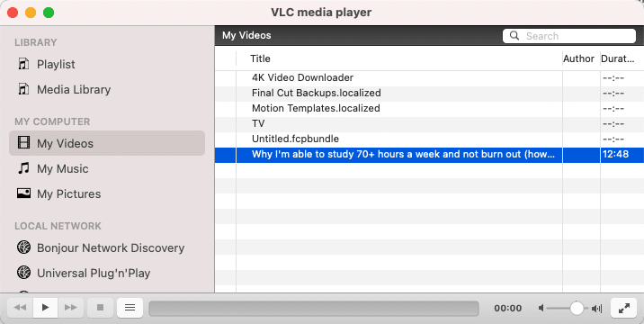The height and width of the screenshot is (324, 644).
Task: Set maximum volume via loud speaker icon
Action: pyautogui.click(x=596, y=309)
